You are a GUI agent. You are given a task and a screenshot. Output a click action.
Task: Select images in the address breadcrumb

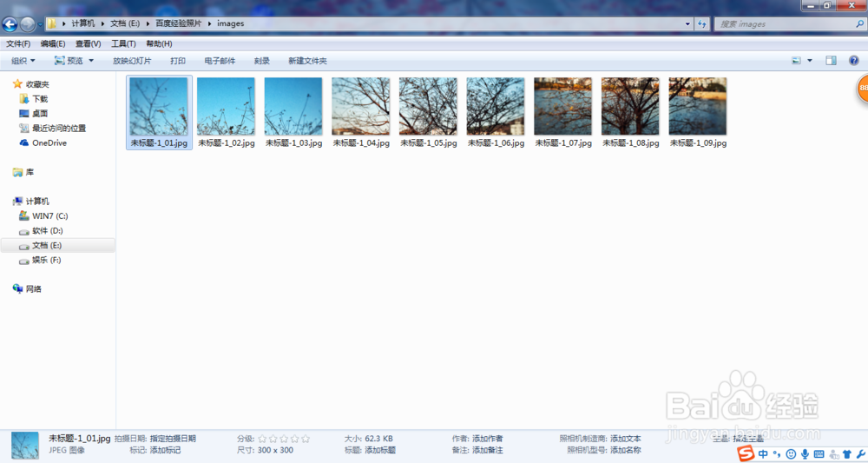click(x=230, y=23)
